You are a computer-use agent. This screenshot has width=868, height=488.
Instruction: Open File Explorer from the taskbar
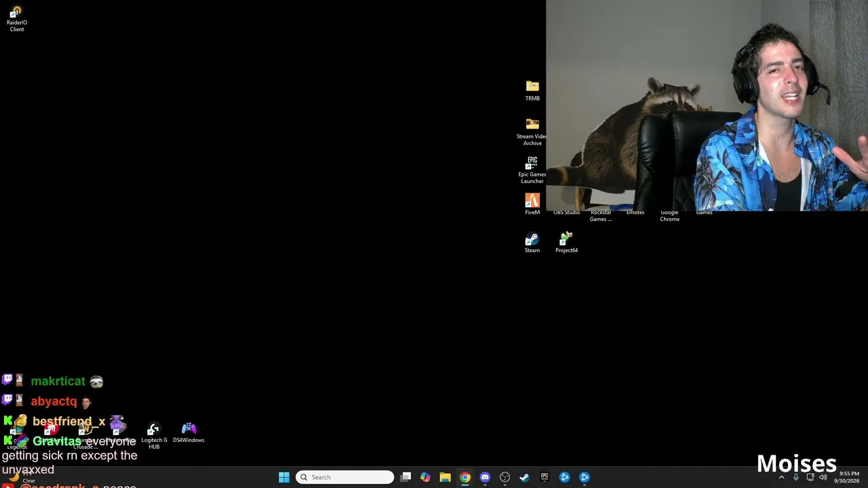445,477
